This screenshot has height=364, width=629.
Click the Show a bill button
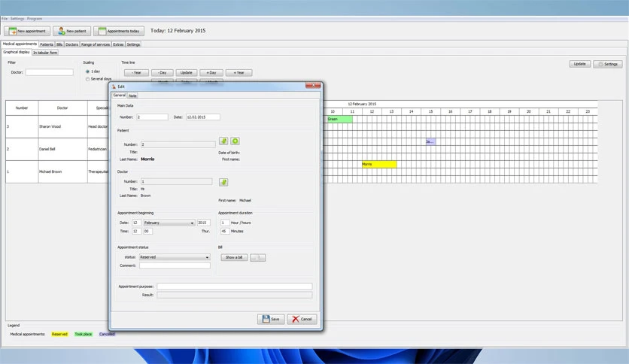pyautogui.click(x=234, y=257)
